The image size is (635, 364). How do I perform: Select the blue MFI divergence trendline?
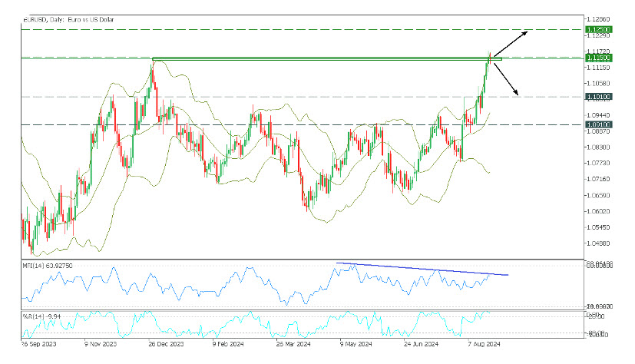pos(422,270)
